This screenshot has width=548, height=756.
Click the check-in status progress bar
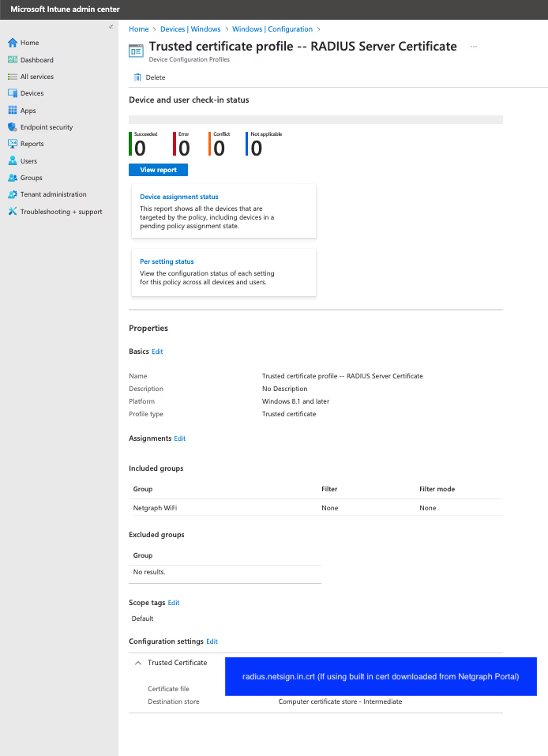[316, 119]
